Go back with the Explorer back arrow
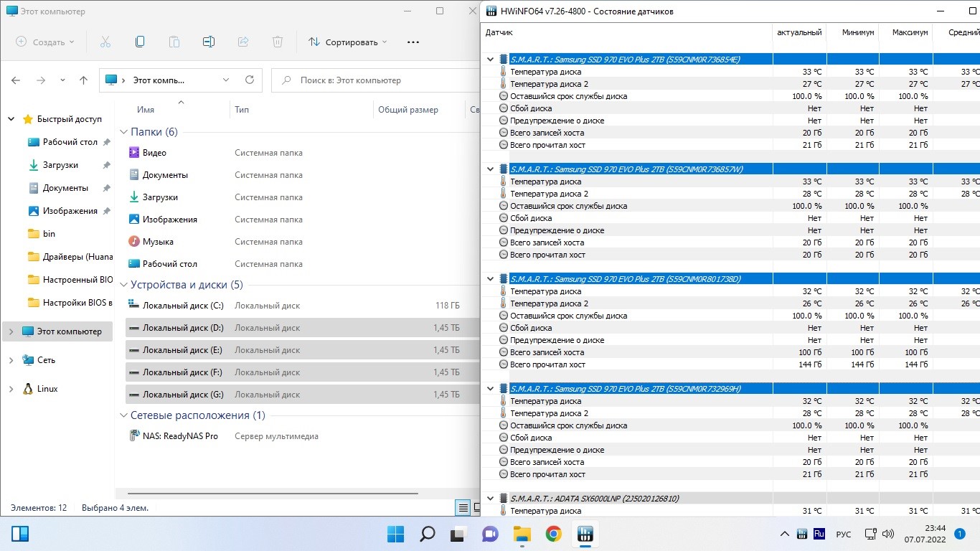The height and width of the screenshot is (551, 980). 16,80
